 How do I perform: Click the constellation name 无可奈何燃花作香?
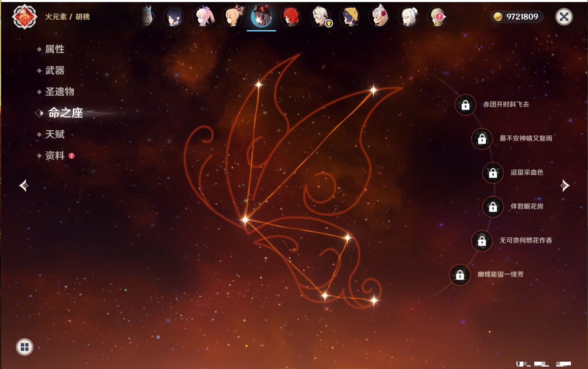click(526, 241)
